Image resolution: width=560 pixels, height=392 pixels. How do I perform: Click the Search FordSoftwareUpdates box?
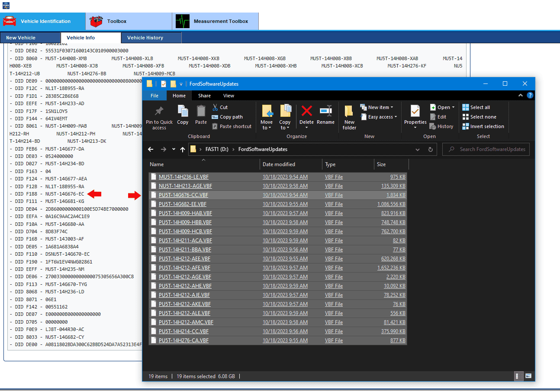pos(486,149)
